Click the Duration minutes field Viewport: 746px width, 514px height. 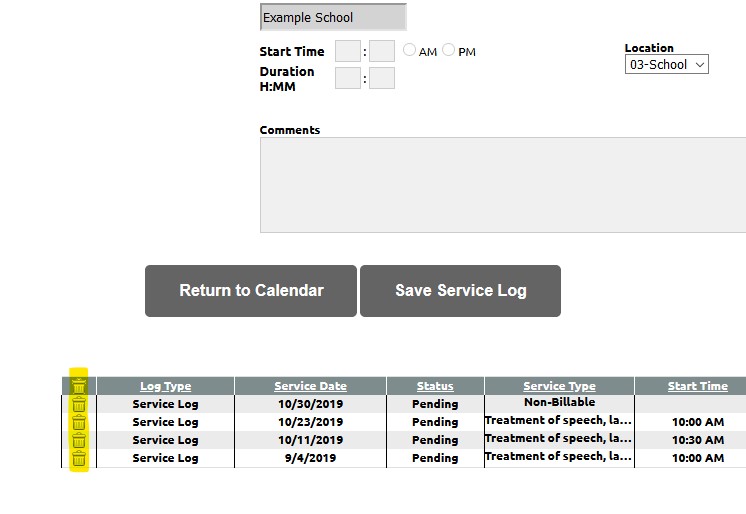(x=382, y=78)
